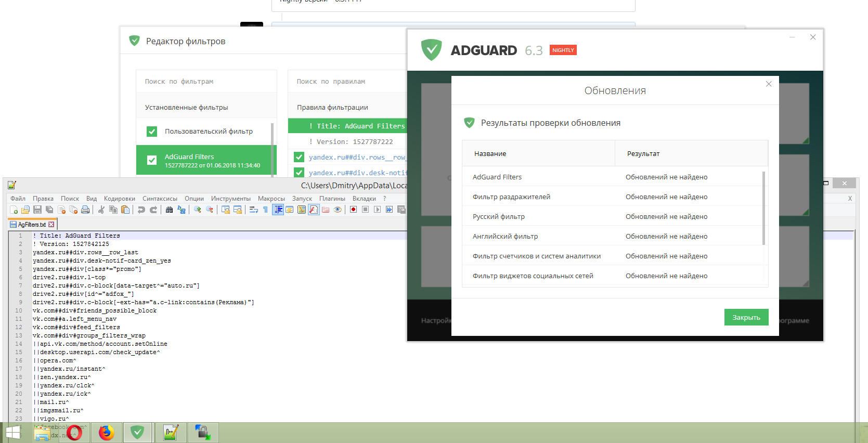The width and height of the screenshot is (868, 443).
Task: Open the Плагины menu
Action: click(x=332, y=199)
